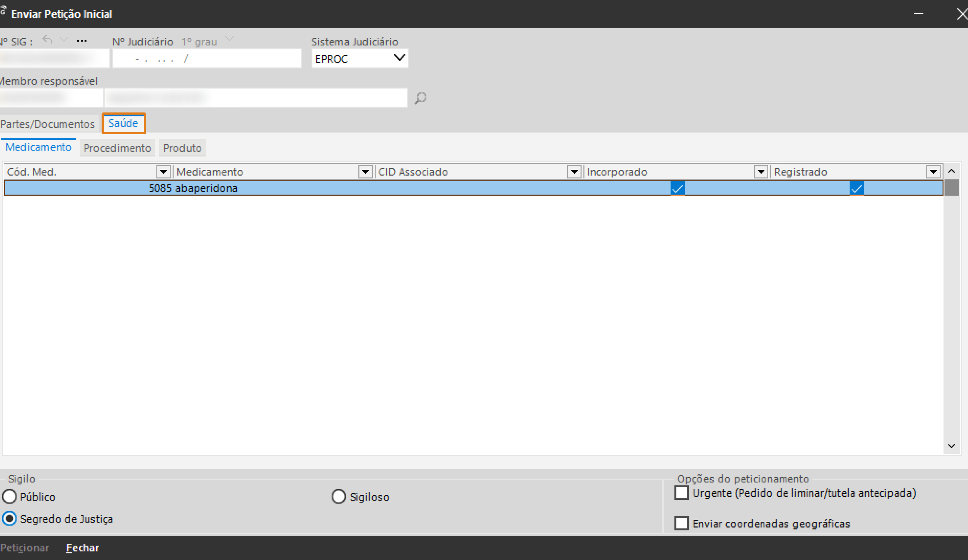The height and width of the screenshot is (560, 968).
Task: Open the Cód. Med. column filter dropdown
Action: 163,171
